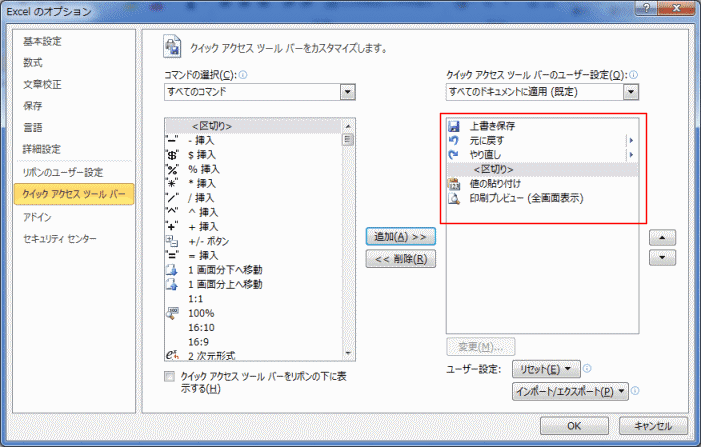Click info icon beside ユーザー設定(Q) label
The image size is (701, 447).
[x=633, y=75]
